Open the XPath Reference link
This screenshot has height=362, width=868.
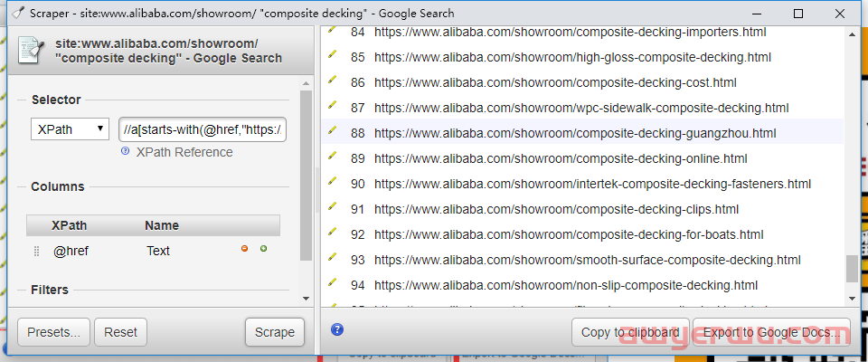(184, 152)
